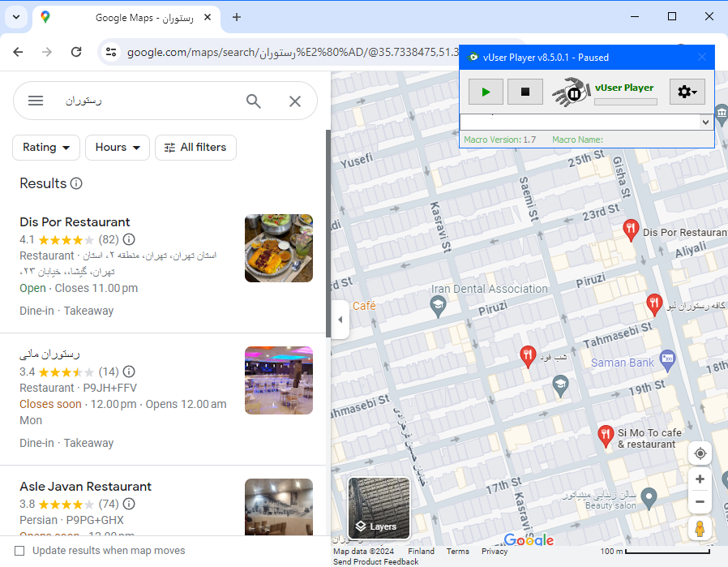Open the Rating filter dropdown
Image resolution: width=728 pixels, height=567 pixels.
click(46, 147)
